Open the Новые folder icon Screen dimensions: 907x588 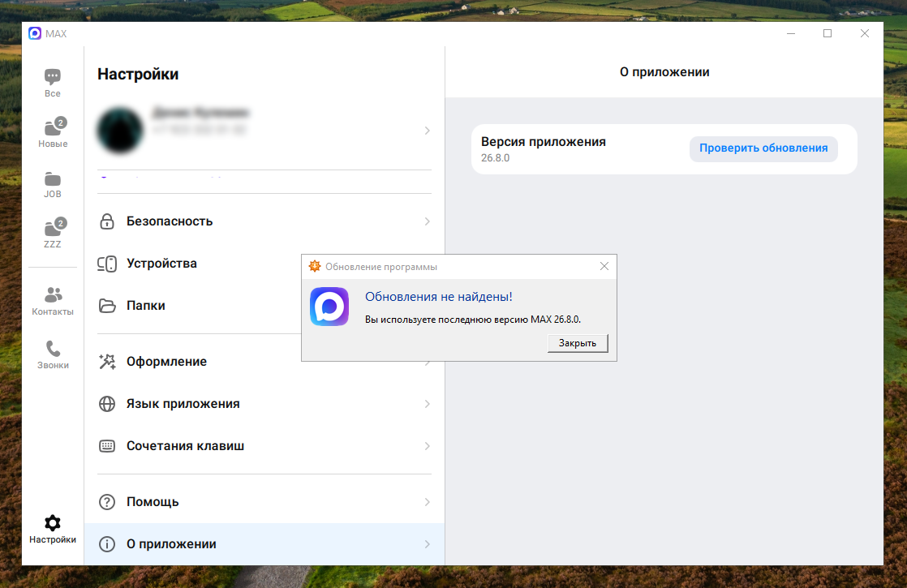pos(53,128)
